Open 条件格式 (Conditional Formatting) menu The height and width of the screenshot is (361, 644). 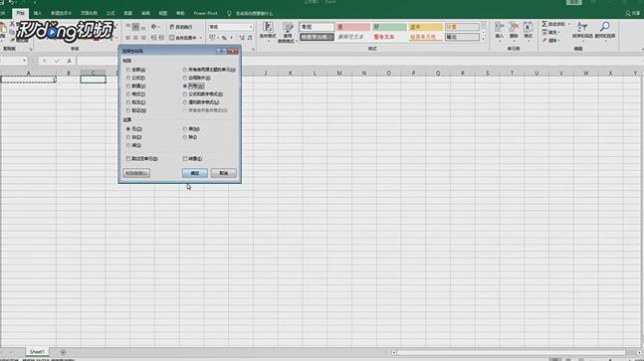[268, 32]
